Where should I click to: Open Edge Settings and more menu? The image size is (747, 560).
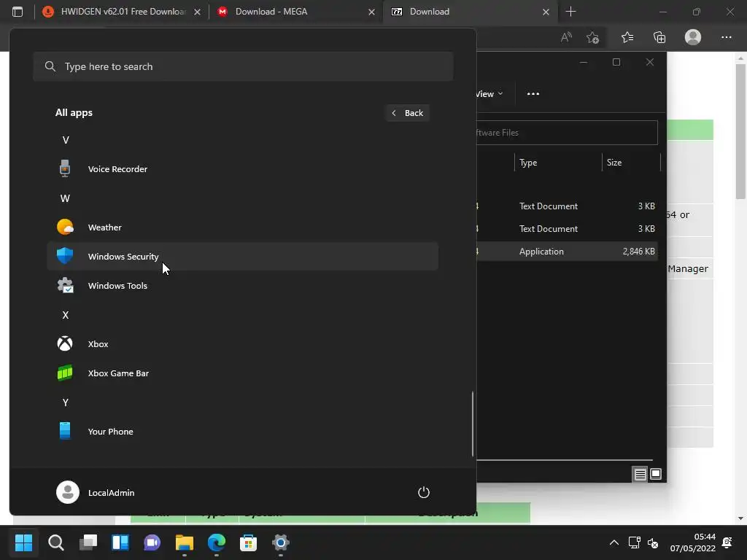[726, 37]
